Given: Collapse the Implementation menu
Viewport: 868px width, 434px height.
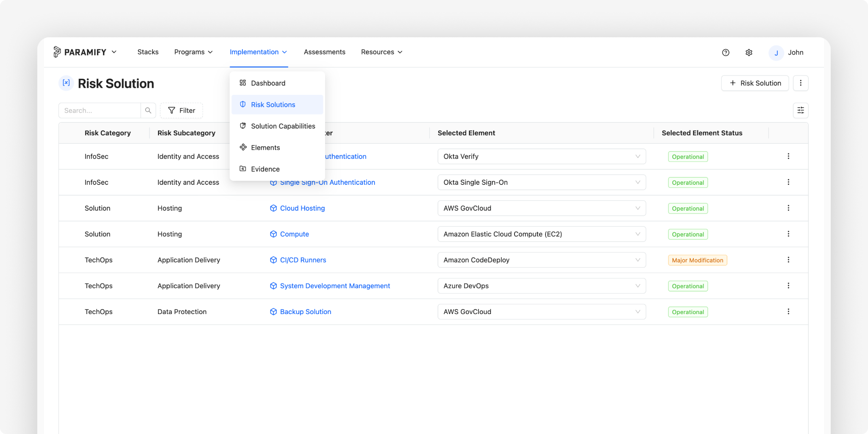Looking at the screenshot, I should tap(259, 52).
